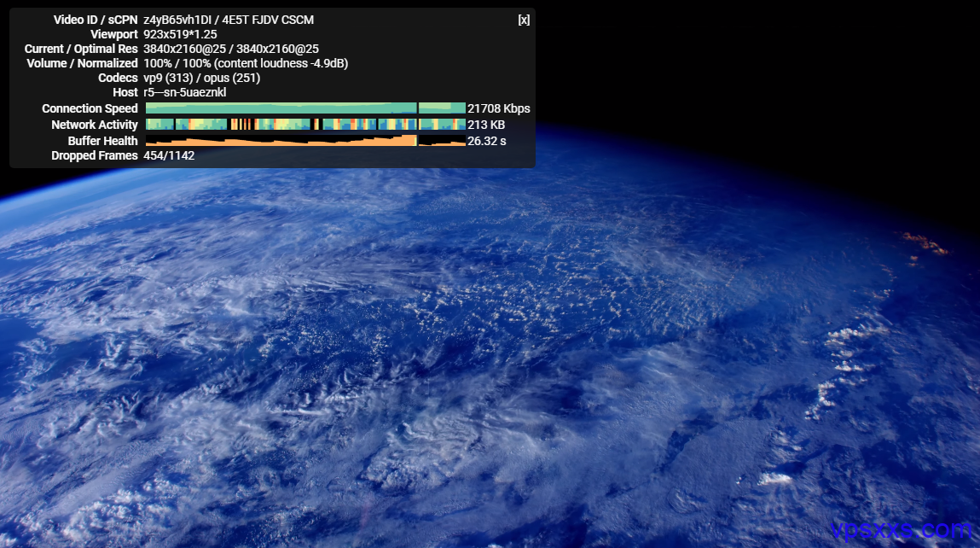This screenshot has width=980, height=548.
Task: Click the 213 KB network activity value
Action: tap(486, 125)
